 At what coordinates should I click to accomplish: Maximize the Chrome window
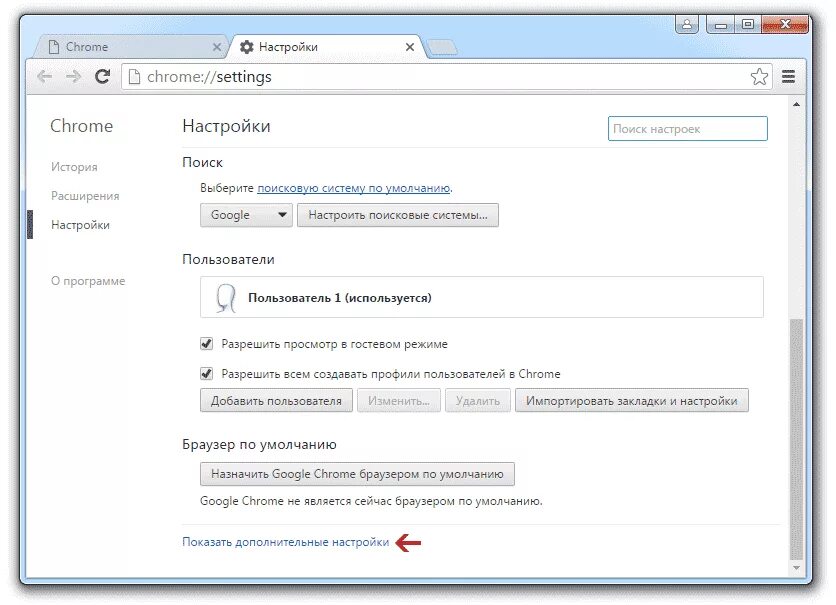click(x=748, y=25)
